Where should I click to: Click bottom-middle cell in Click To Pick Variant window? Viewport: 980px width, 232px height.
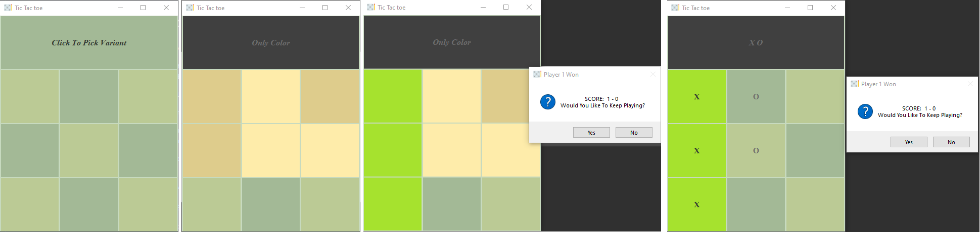[89, 204]
